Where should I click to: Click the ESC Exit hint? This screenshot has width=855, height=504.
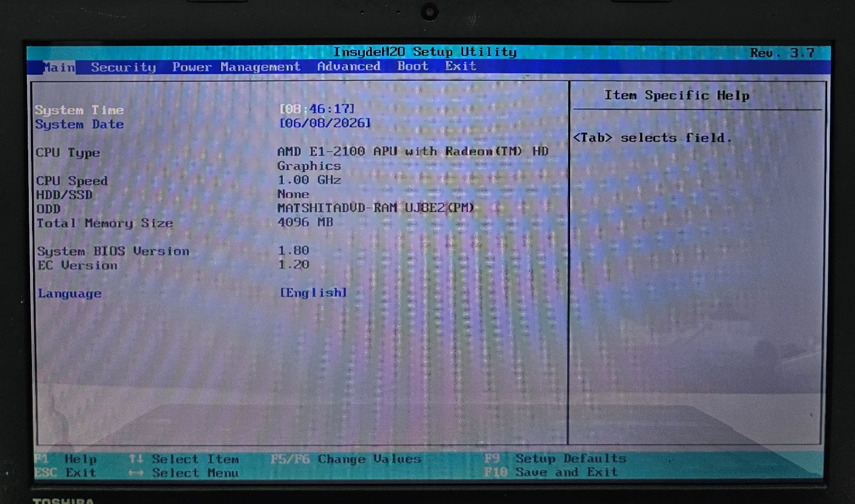click(65, 472)
